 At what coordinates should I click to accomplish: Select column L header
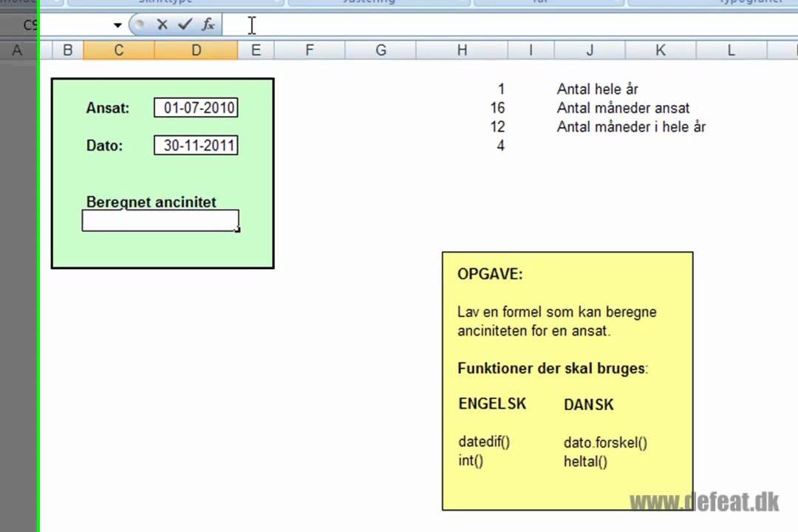pyautogui.click(x=731, y=50)
